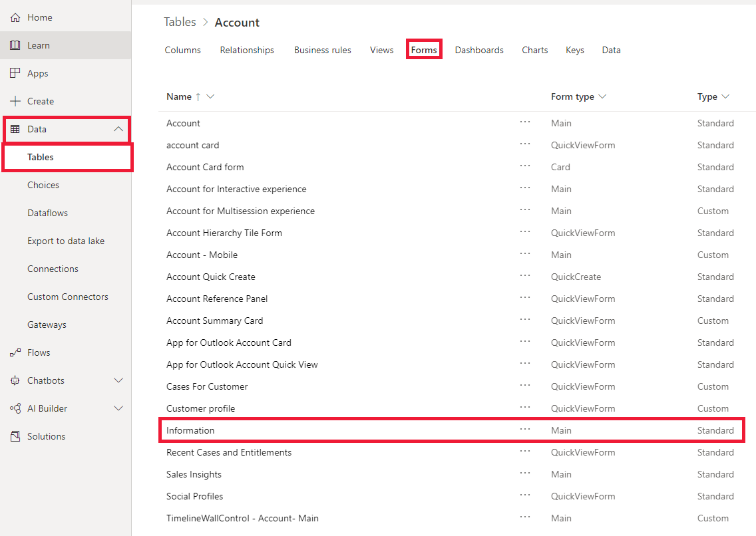Viewport: 756px width, 536px height.
Task: Open the Form type filter dropdown
Action: (x=602, y=96)
